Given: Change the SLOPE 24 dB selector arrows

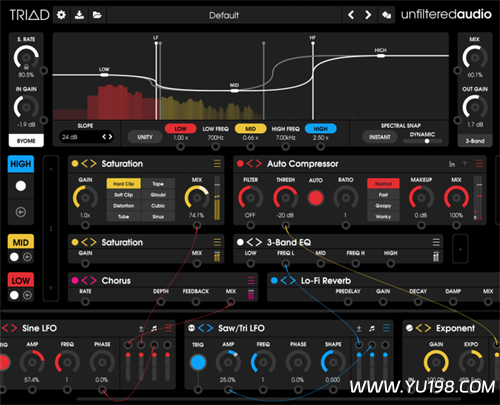Looking at the screenshot, I should point(107,137).
